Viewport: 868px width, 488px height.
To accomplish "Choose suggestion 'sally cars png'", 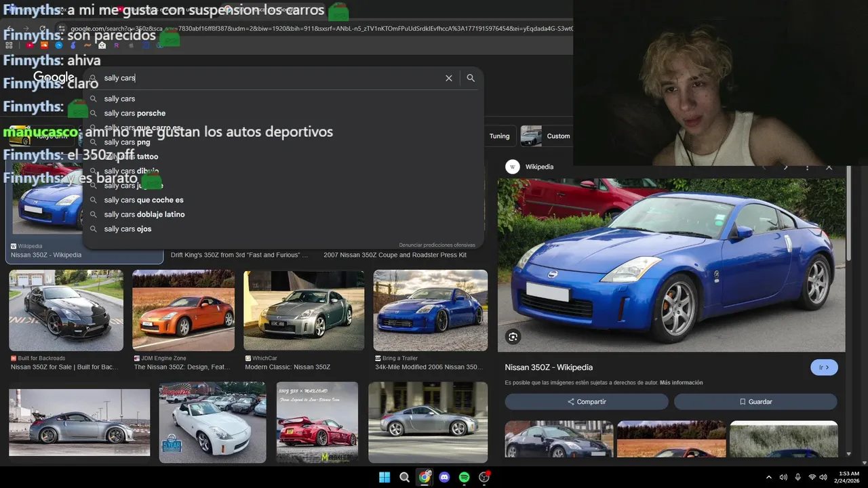I will click(x=283, y=142).
